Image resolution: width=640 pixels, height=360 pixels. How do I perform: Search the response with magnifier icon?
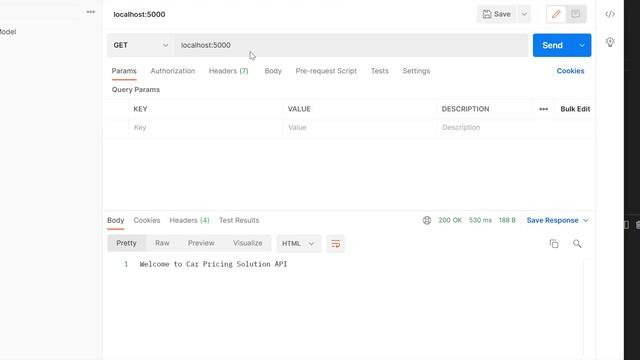point(577,244)
